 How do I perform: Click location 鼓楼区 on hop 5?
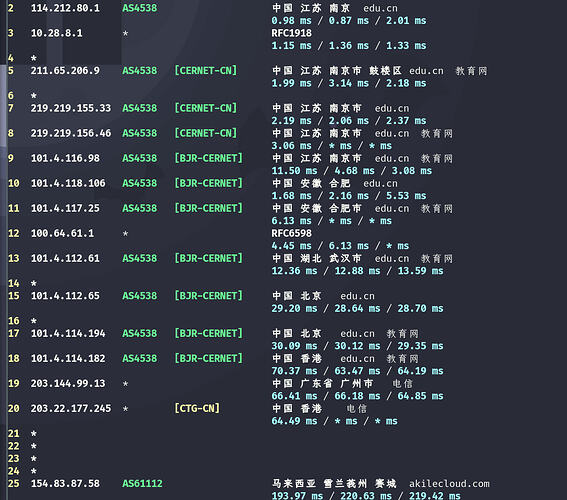coord(385,71)
